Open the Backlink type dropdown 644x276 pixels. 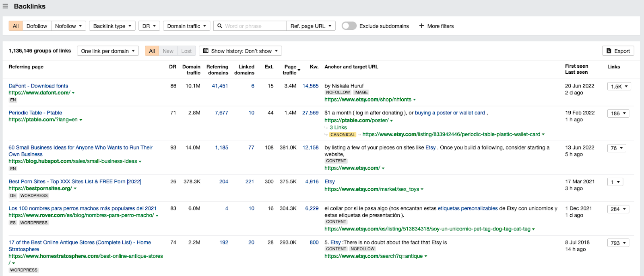[112, 26]
